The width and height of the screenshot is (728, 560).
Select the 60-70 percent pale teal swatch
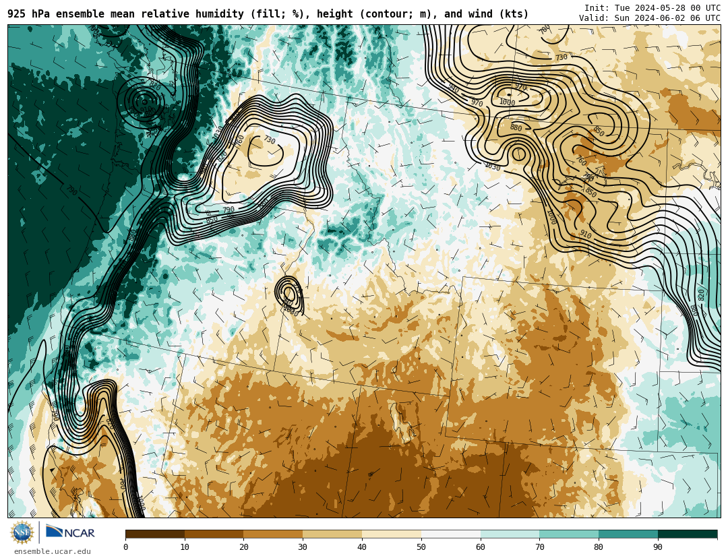(x=510, y=534)
